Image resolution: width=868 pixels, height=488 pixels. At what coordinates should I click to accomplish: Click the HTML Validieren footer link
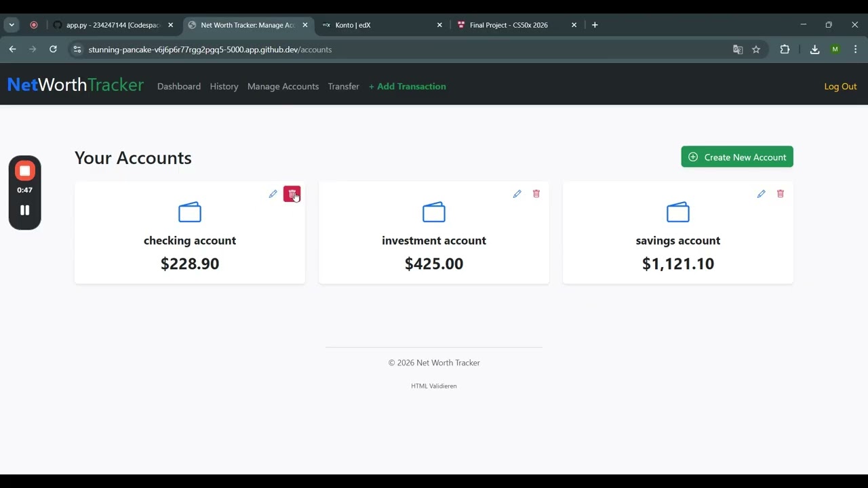point(434,386)
